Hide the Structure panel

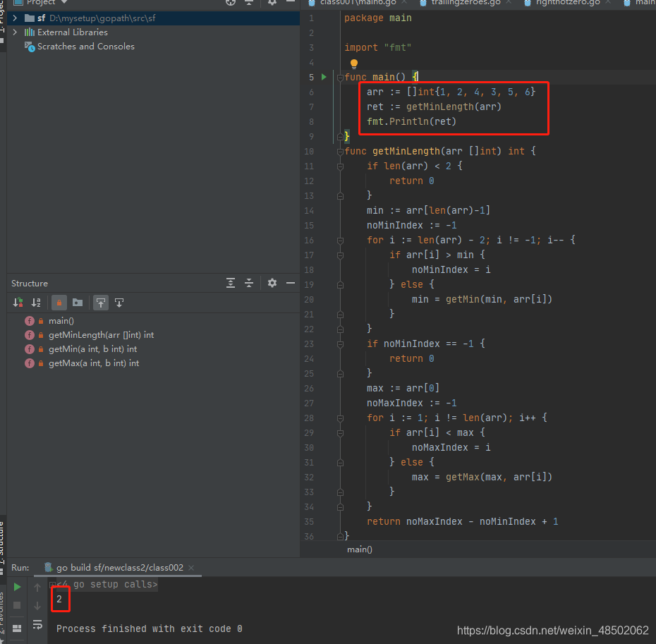(x=291, y=284)
